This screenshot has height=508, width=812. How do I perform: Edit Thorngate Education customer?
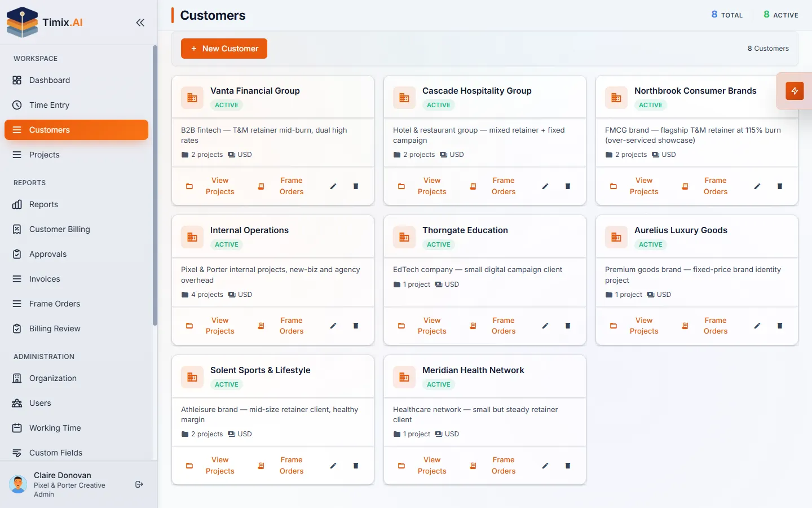pos(545,326)
